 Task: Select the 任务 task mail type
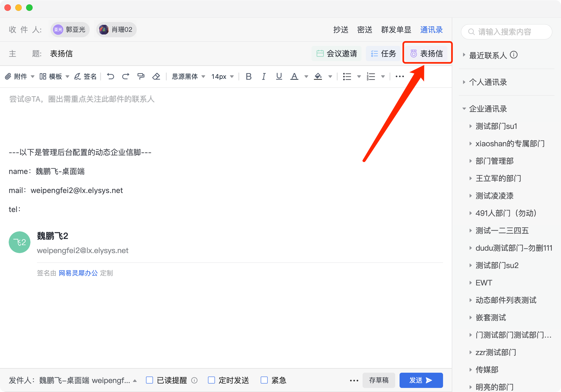click(x=383, y=54)
